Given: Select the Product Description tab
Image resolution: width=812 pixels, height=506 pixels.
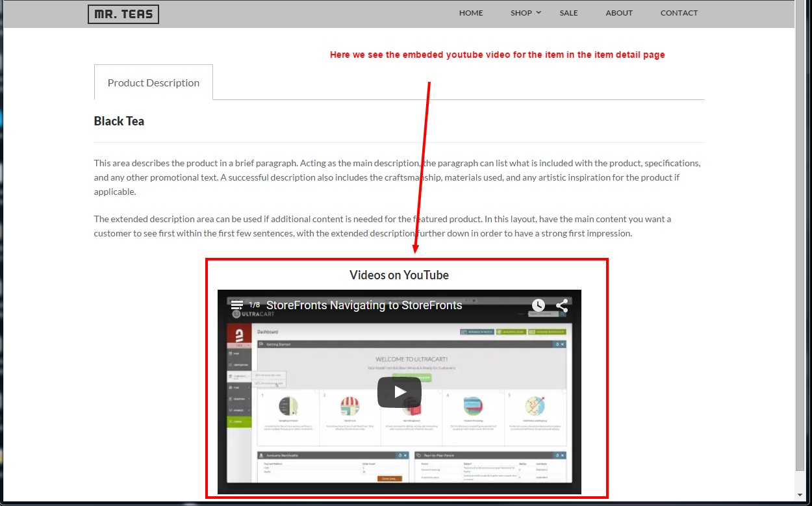Looking at the screenshot, I should (x=153, y=82).
